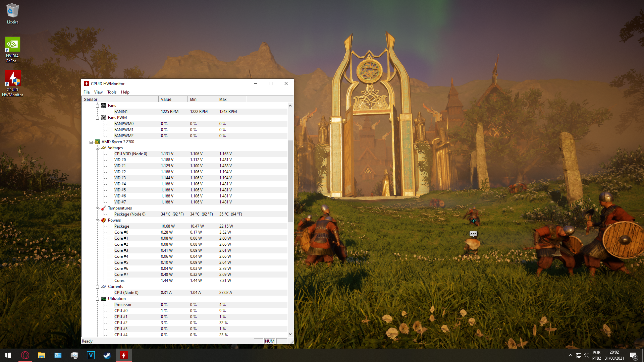Image resolution: width=644 pixels, height=362 pixels.
Task: Select the Temperatures thermometer icon
Action: pyautogui.click(x=104, y=208)
